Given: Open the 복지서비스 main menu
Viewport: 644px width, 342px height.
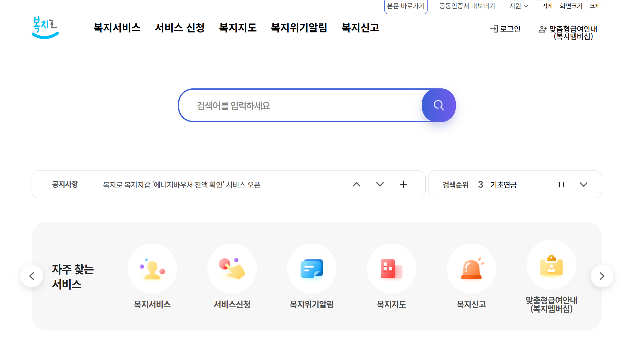Looking at the screenshot, I should 117,28.
